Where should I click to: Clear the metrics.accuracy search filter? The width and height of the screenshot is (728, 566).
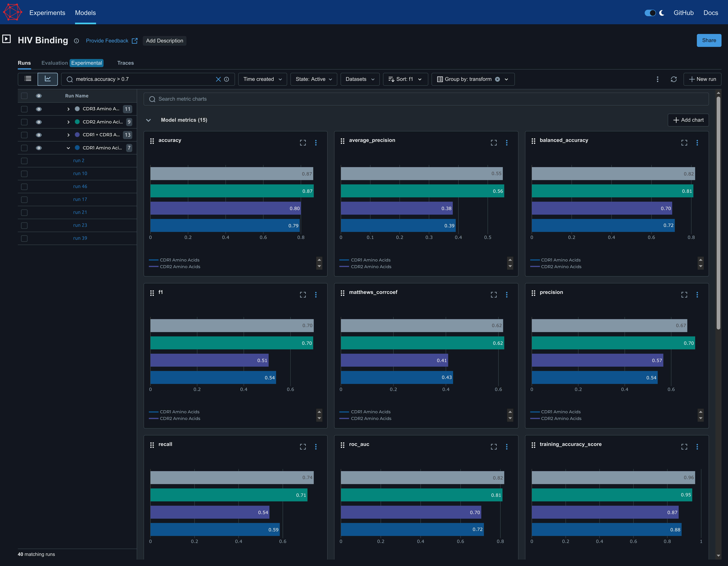click(x=218, y=79)
